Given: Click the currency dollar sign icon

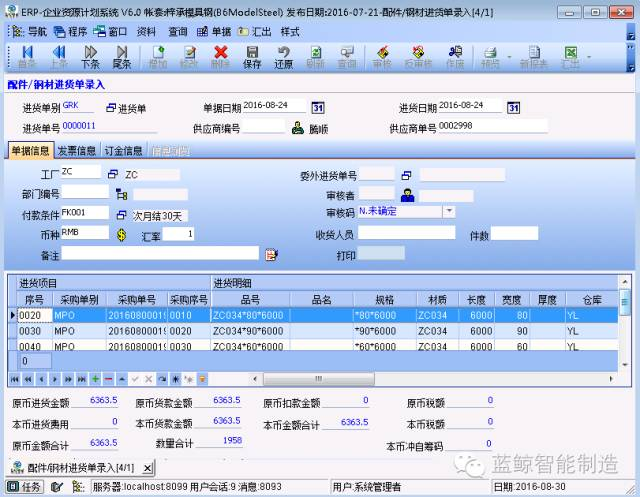Looking at the screenshot, I should 121,235.
